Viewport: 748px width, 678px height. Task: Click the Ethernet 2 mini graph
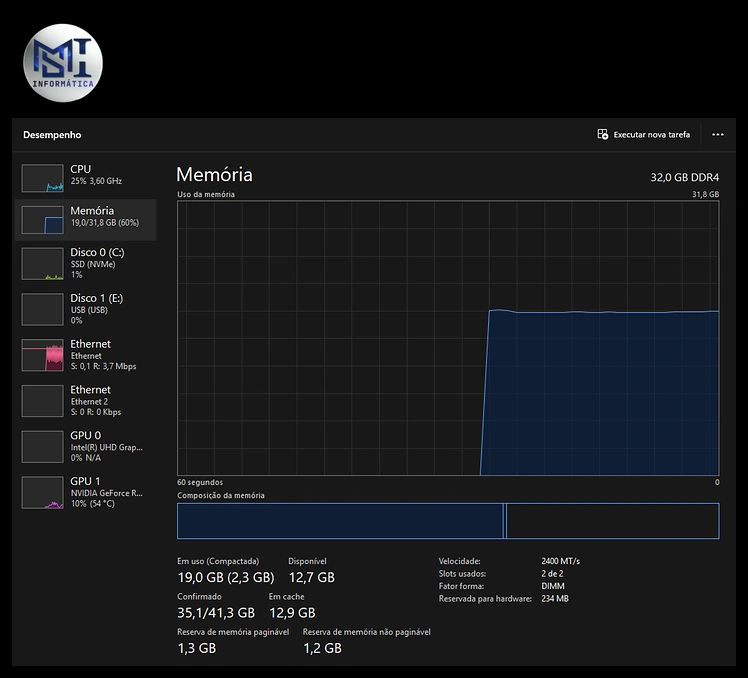click(42, 401)
